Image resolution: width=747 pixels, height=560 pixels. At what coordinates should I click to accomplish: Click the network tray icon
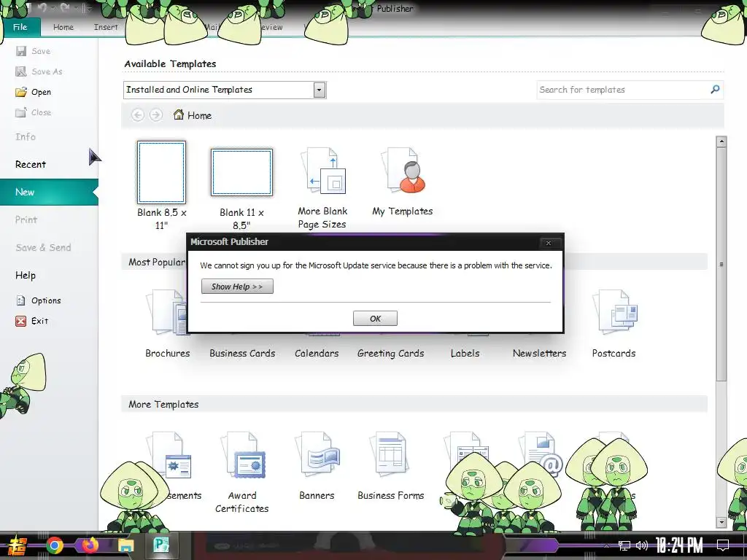[x=624, y=545]
